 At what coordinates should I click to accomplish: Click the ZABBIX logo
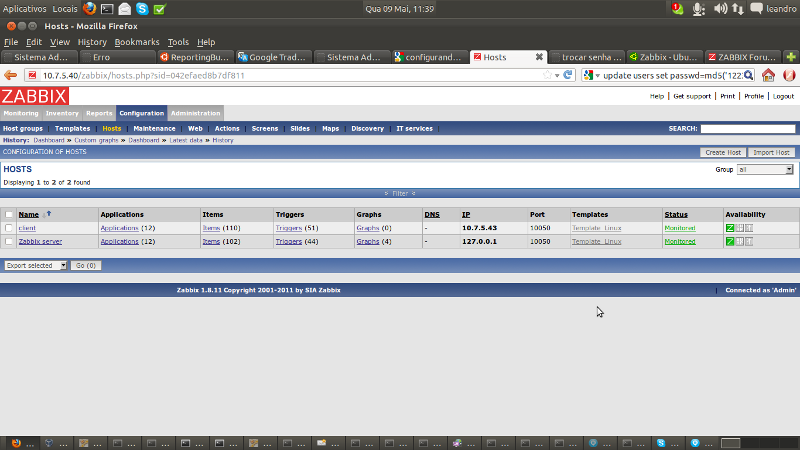tap(35, 96)
